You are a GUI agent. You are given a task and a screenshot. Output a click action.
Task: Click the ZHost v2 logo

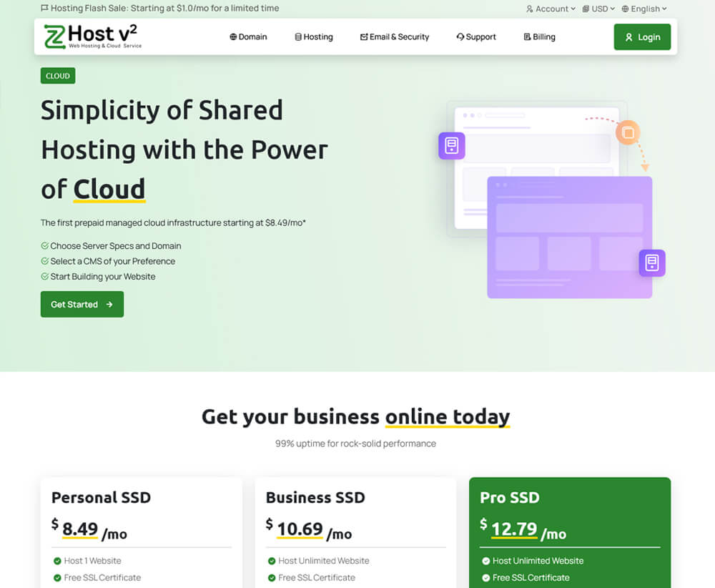click(93, 36)
